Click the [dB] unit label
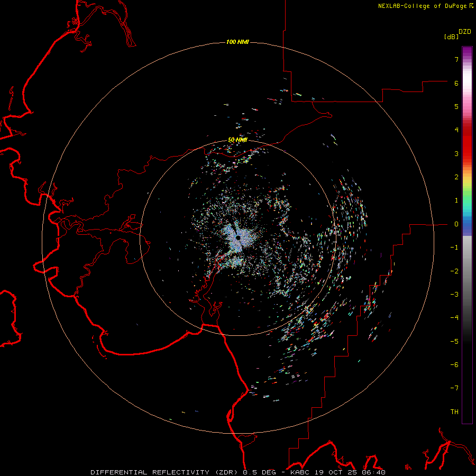The width and height of the screenshot is (476, 476). point(451,37)
